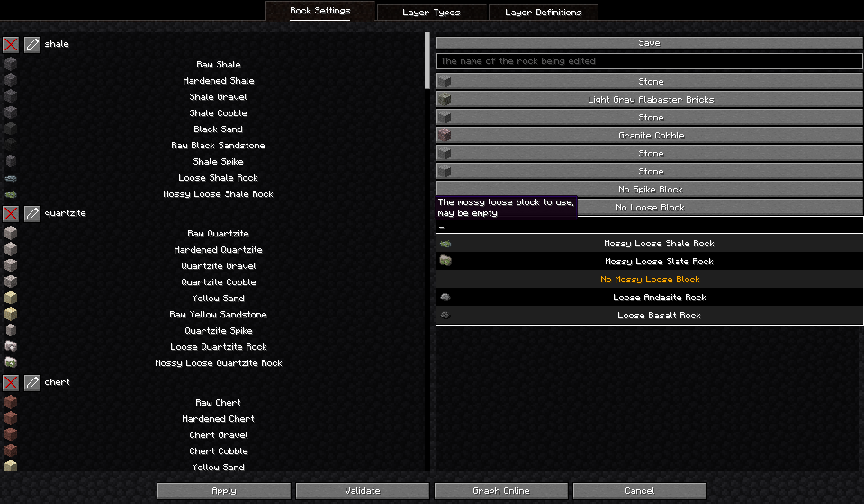Select the Hardened Quartzite row
Screen dimensions: 864x504
[219, 250]
